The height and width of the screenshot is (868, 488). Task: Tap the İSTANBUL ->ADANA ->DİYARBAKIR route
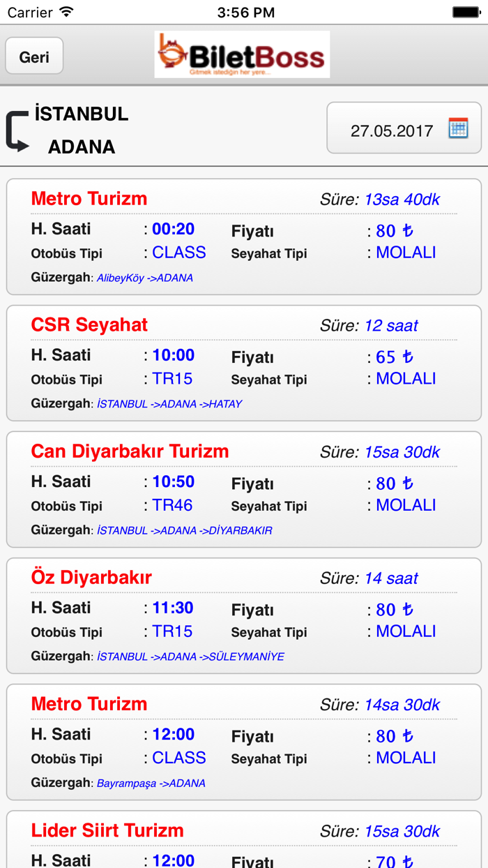click(x=184, y=530)
